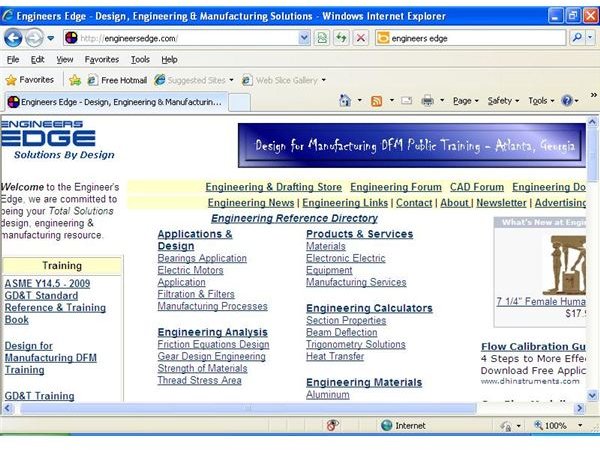Screen dimensions: 600x450
Task: Open the File menu
Action: point(13,59)
